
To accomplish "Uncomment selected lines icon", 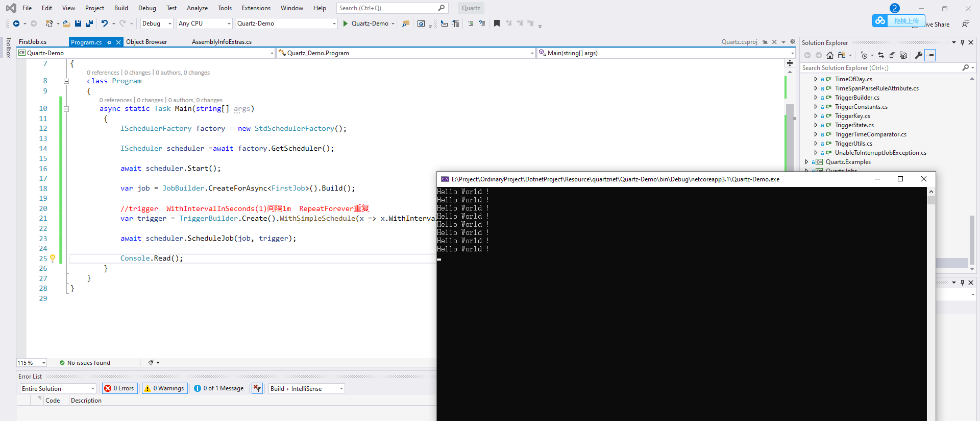I will click(x=482, y=24).
